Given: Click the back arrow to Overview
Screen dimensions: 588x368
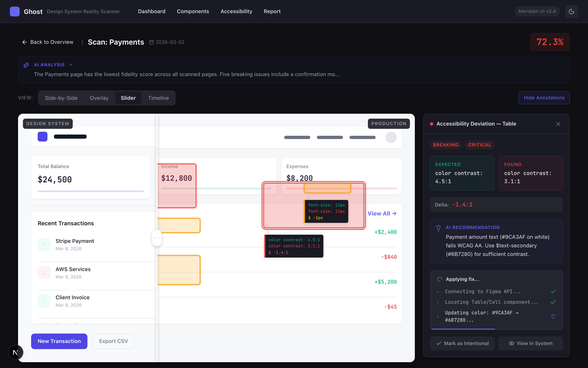Looking at the screenshot, I should pos(25,42).
